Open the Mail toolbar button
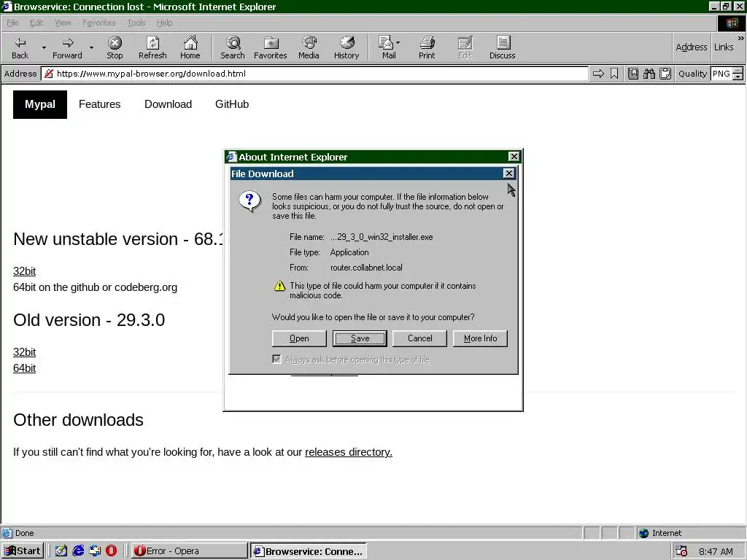Image resolution: width=747 pixels, height=560 pixels. point(387,47)
